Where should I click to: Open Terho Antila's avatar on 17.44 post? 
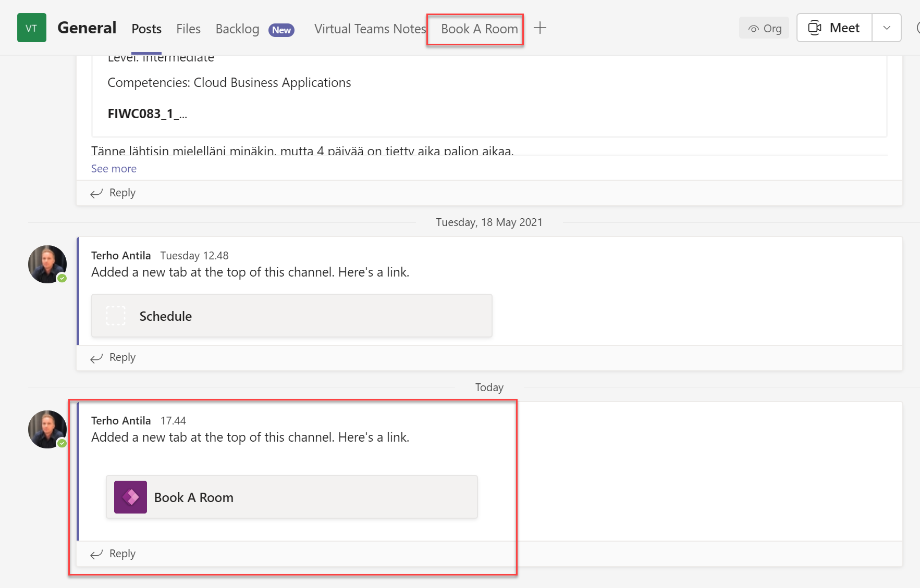(x=47, y=430)
